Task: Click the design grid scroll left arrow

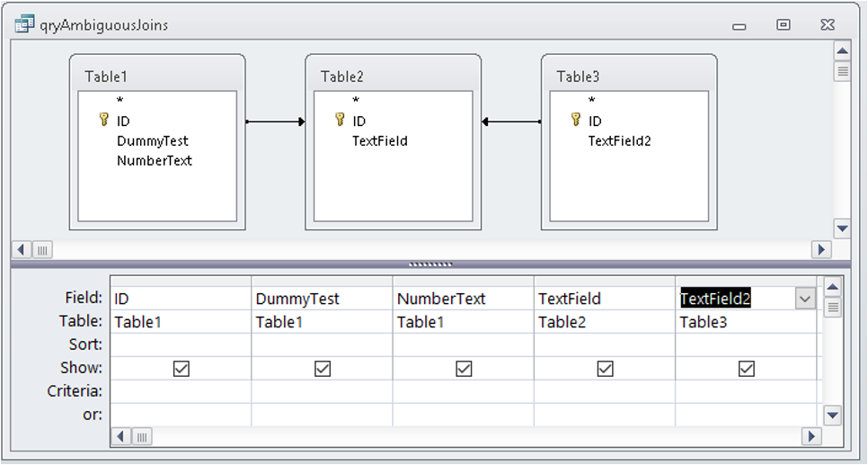Action: click(x=120, y=436)
